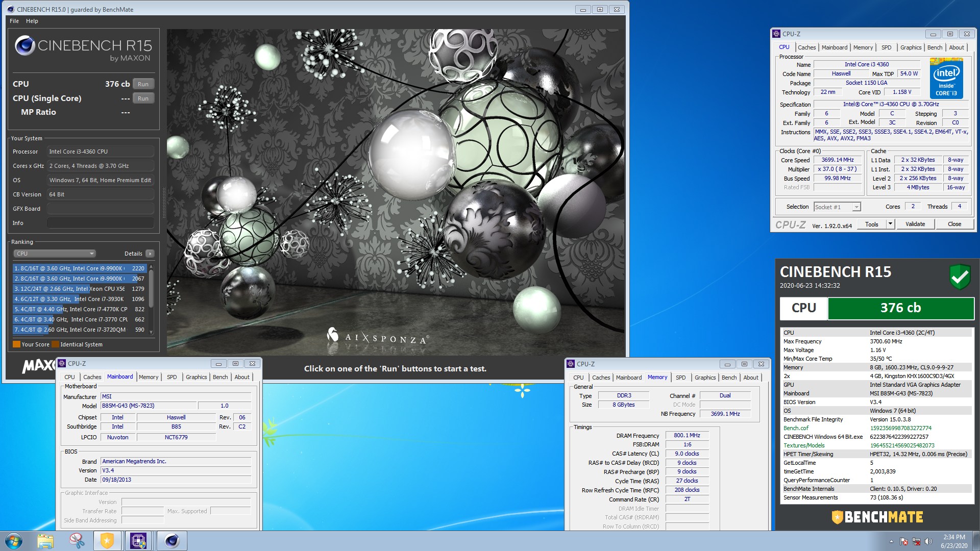The width and height of the screenshot is (980, 551).
Task: Click the title bar icon of the CPU-Z Mainboard window
Action: (62, 363)
